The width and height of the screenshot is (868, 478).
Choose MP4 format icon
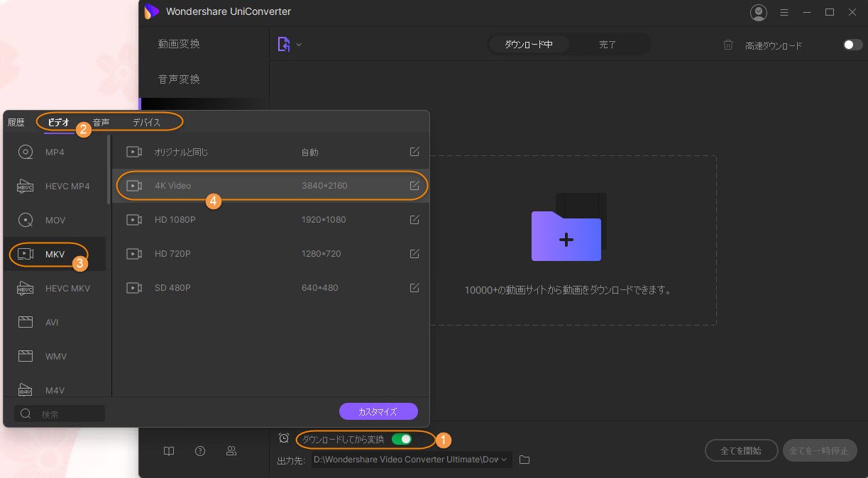tap(26, 152)
